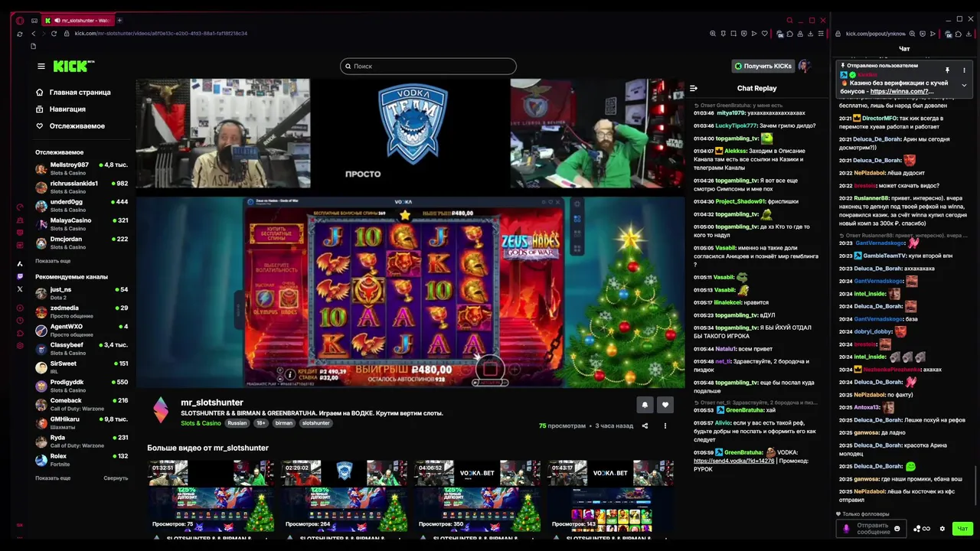Click the 18+ tag
This screenshot has height=551, width=980.
261,423
